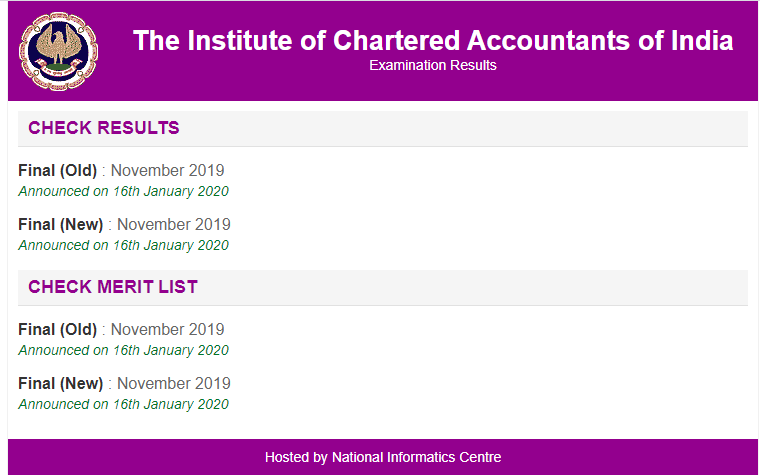
Task: Open Final (New) under Check Results
Action: [60, 224]
